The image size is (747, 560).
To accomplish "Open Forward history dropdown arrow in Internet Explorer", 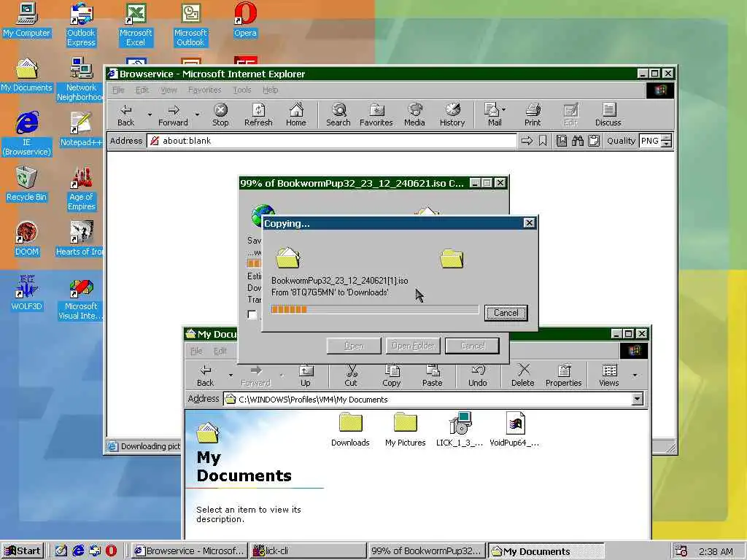I will click(197, 114).
